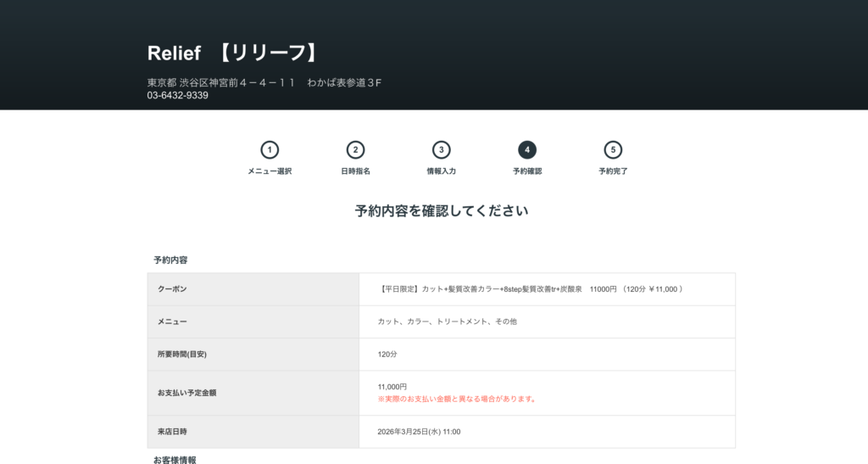The width and height of the screenshot is (868, 464).
Task: Click the 予約完了 step label
Action: tap(613, 171)
